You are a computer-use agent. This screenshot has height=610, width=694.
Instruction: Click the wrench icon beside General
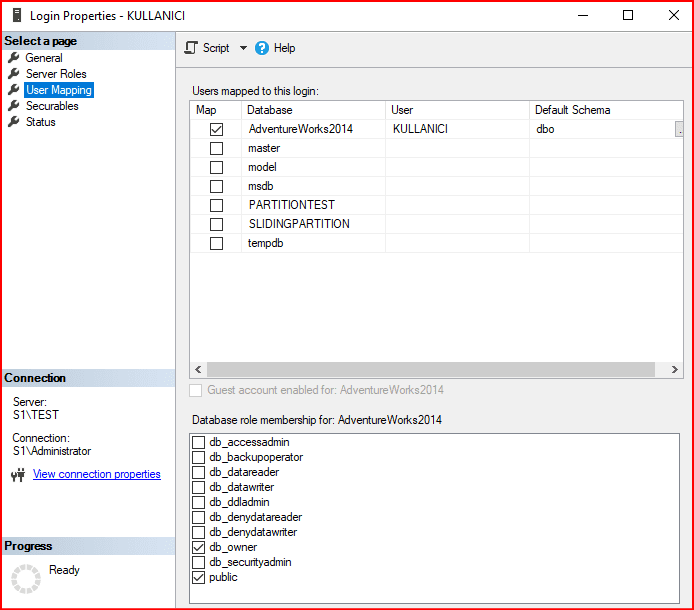tap(14, 58)
